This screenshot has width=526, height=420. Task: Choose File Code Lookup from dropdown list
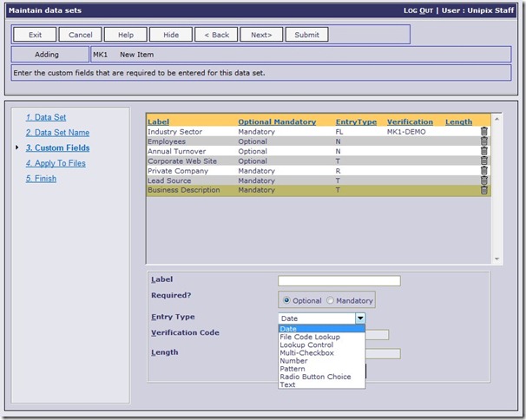click(x=310, y=337)
